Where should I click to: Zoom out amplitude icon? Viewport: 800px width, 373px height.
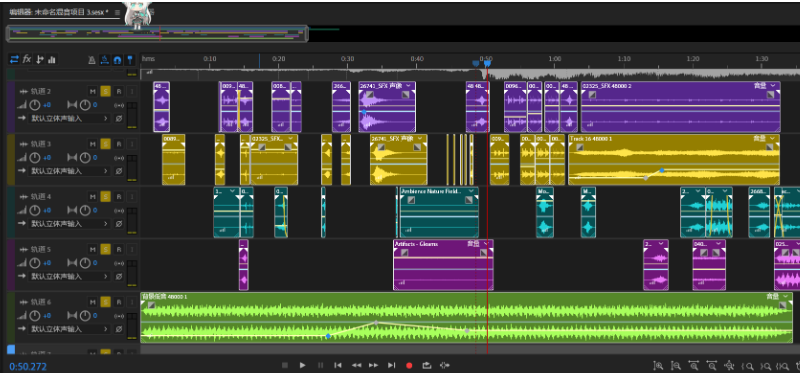[676, 365]
